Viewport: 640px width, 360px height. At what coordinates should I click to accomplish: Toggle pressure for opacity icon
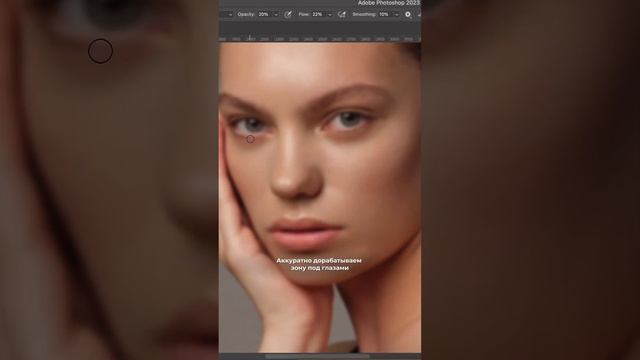click(x=288, y=14)
